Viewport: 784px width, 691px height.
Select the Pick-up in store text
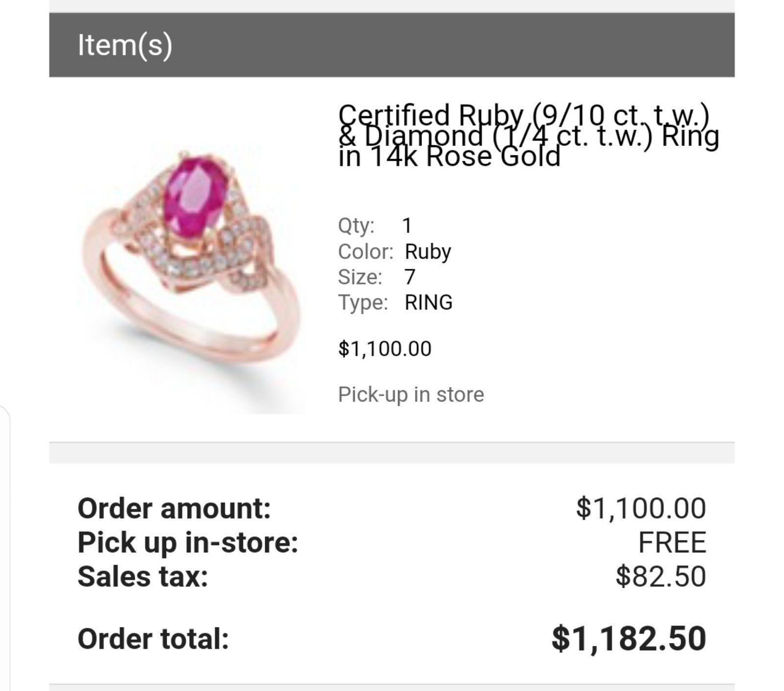(x=411, y=395)
